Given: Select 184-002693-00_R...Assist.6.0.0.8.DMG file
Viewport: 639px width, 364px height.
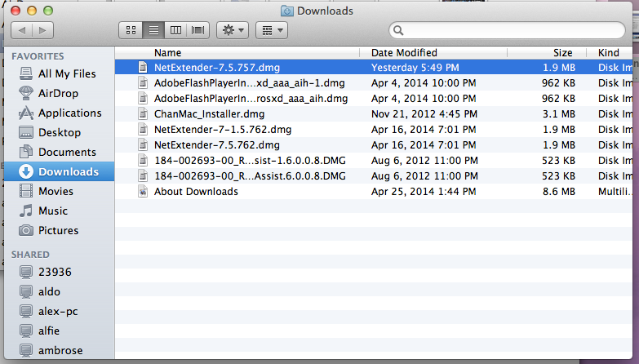Looking at the screenshot, I should 374,176.
